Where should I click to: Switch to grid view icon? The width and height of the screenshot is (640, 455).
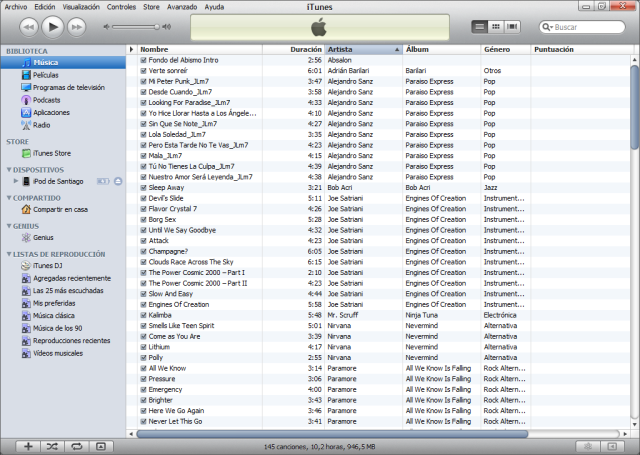[x=496, y=27]
